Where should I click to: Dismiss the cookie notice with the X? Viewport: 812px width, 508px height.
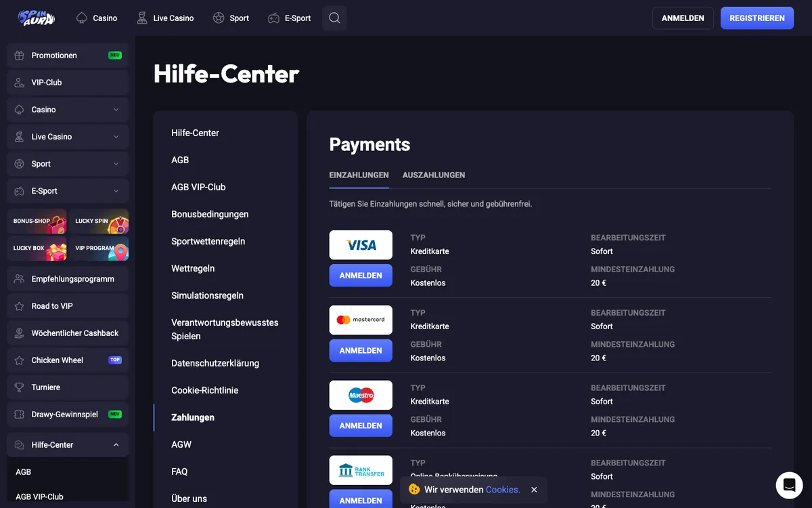pyautogui.click(x=534, y=490)
